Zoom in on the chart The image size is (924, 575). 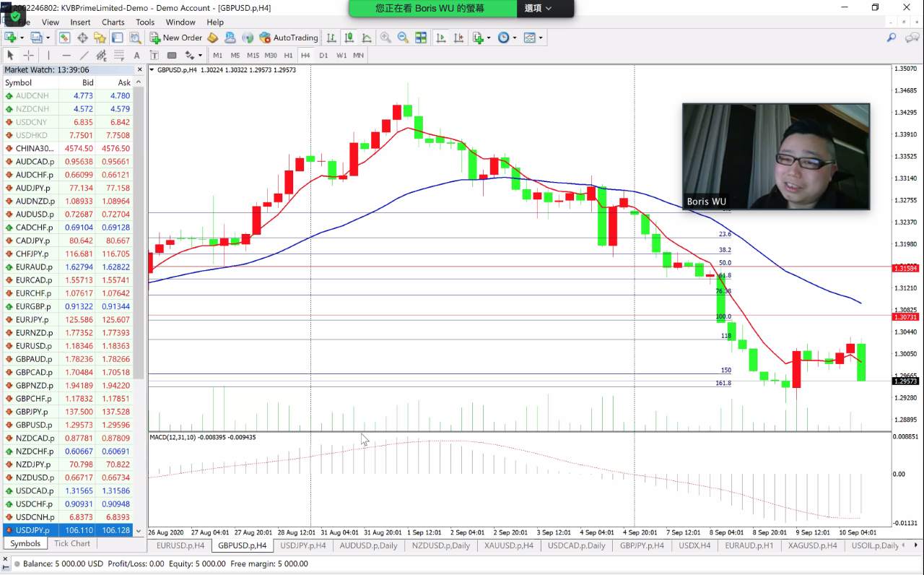pos(385,38)
